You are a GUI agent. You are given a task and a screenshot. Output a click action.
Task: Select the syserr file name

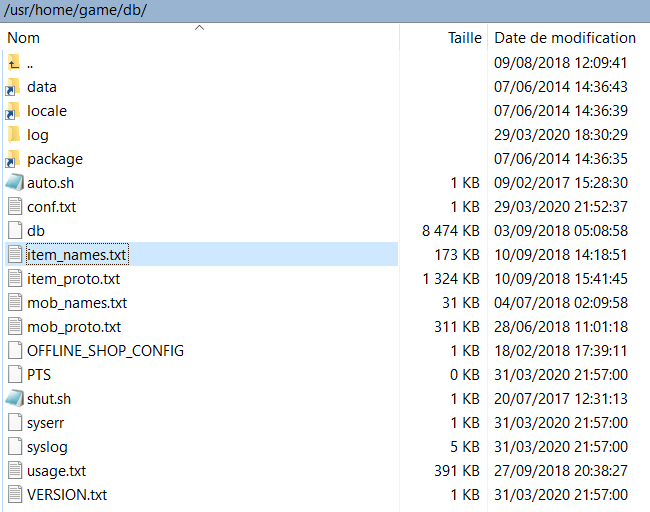point(46,423)
